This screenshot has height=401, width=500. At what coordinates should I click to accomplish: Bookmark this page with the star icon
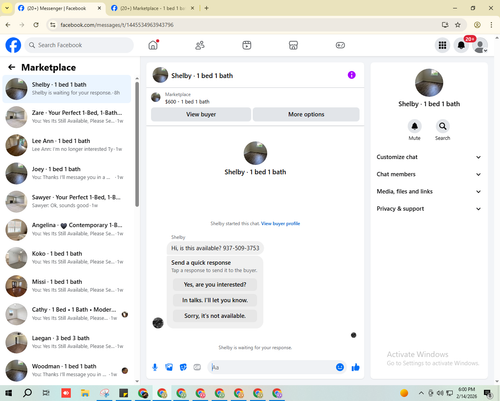click(458, 25)
